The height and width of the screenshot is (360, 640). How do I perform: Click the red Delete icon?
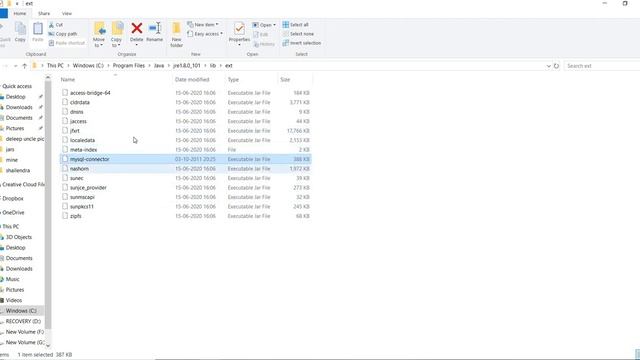pos(137,28)
